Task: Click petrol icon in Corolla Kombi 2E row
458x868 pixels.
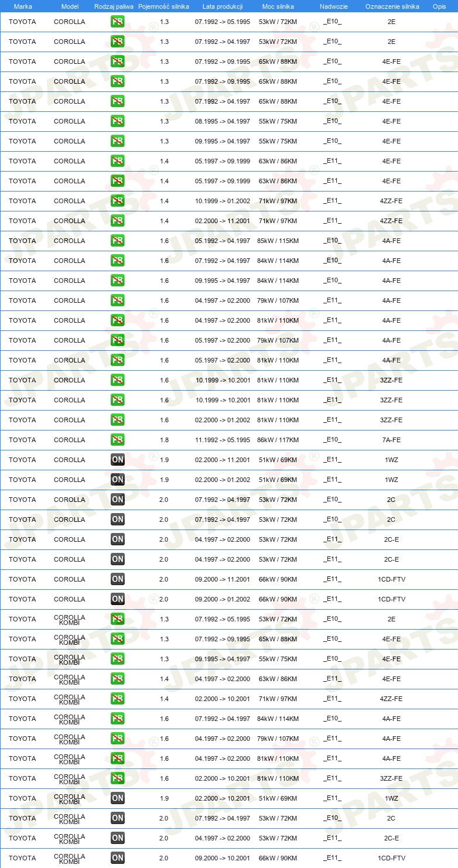Action: click(x=118, y=619)
